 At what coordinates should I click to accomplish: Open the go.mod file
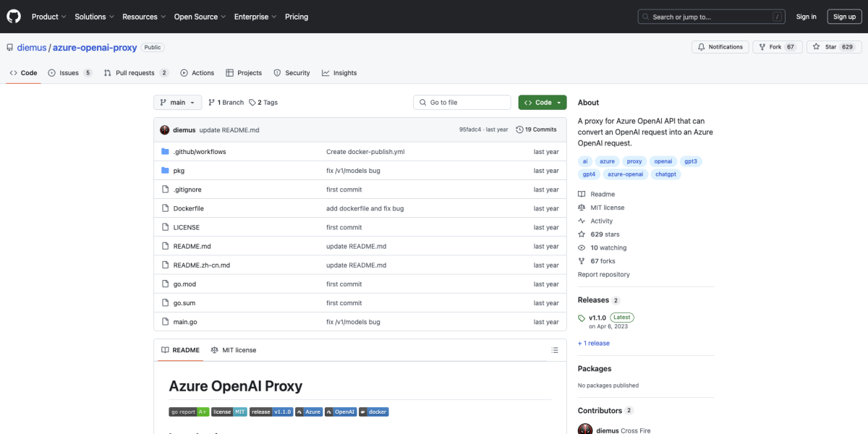coord(184,284)
